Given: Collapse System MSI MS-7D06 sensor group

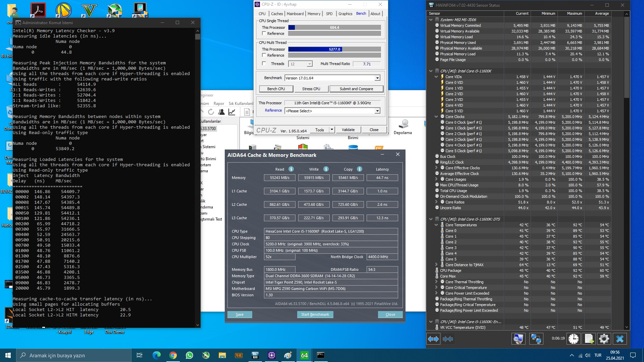Looking at the screenshot, I should pos(431,20).
